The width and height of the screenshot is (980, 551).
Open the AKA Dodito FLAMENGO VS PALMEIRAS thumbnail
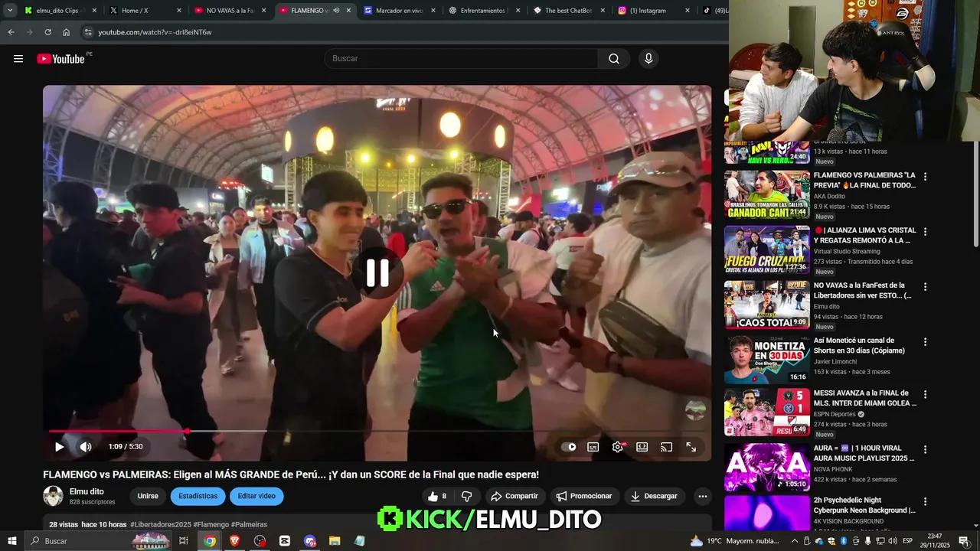pyautogui.click(x=767, y=194)
